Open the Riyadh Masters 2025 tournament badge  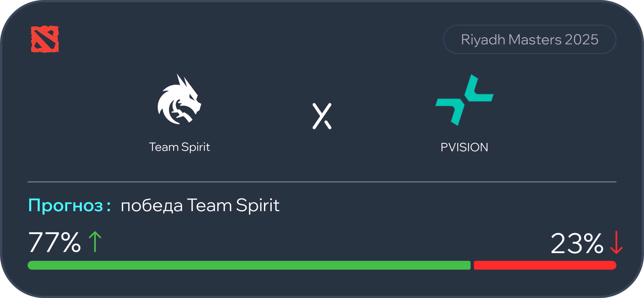(x=529, y=39)
